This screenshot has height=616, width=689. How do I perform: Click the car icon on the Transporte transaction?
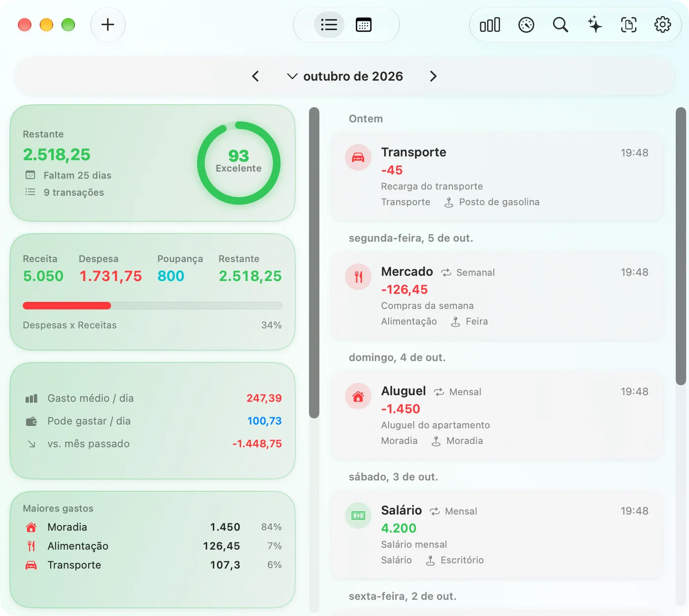(358, 157)
